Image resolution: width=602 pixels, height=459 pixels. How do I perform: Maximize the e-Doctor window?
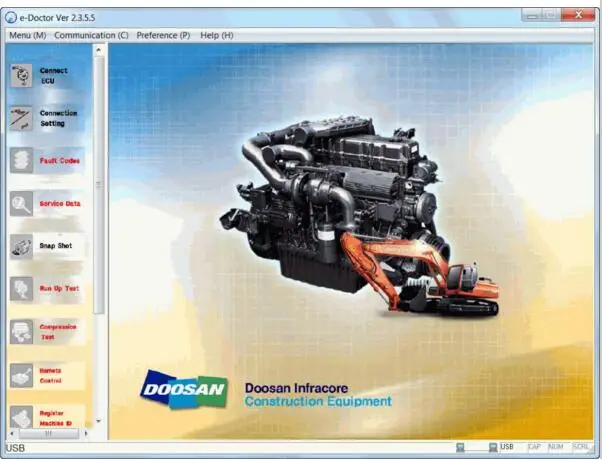(x=551, y=15)
